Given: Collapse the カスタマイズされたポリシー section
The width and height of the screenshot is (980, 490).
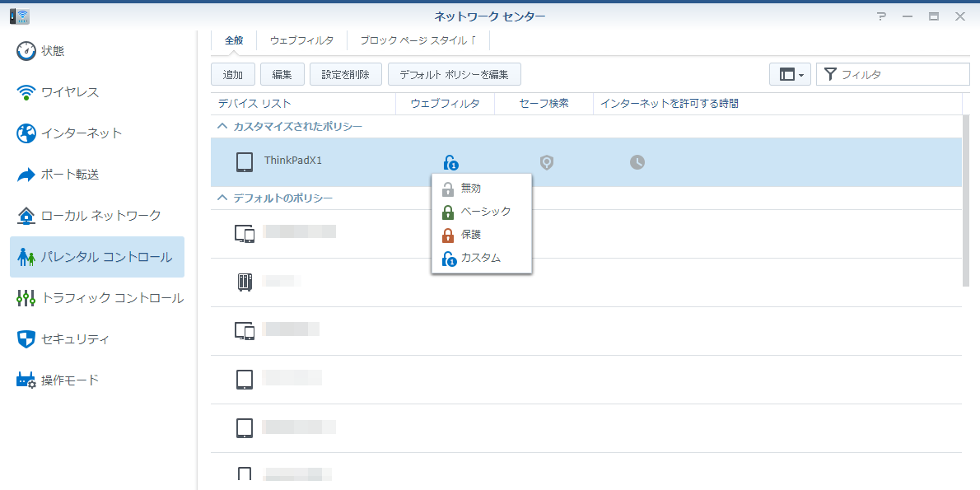Looking at the screenshot, I should (221, 126).
